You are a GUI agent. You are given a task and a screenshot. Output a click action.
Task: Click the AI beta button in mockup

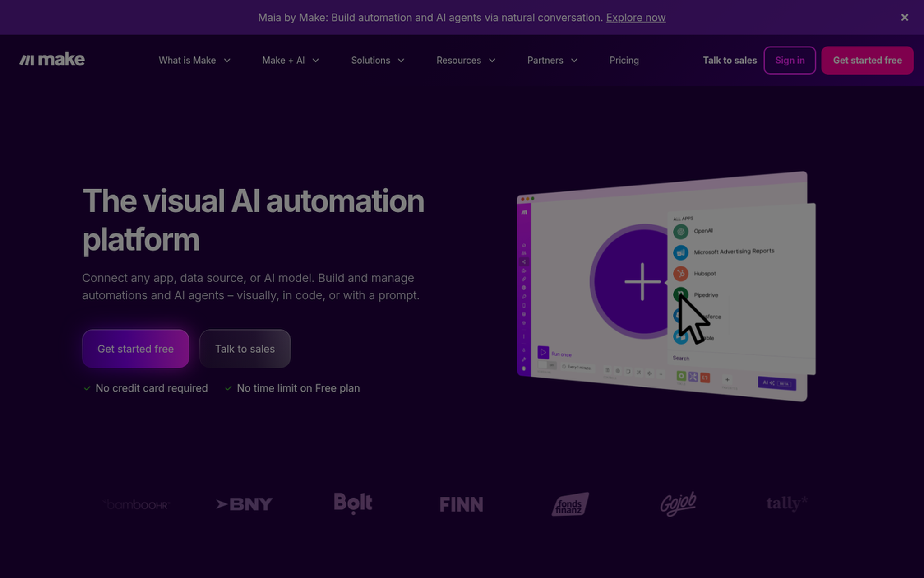[776, 383]
